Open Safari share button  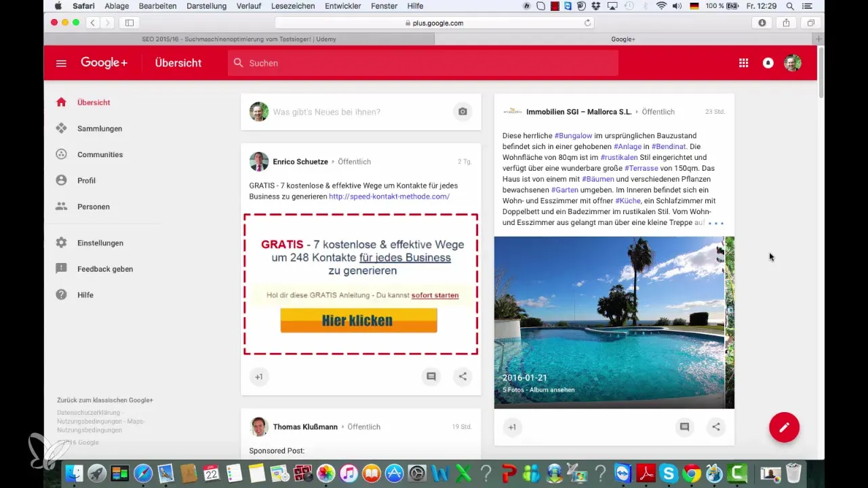(786, 22)
